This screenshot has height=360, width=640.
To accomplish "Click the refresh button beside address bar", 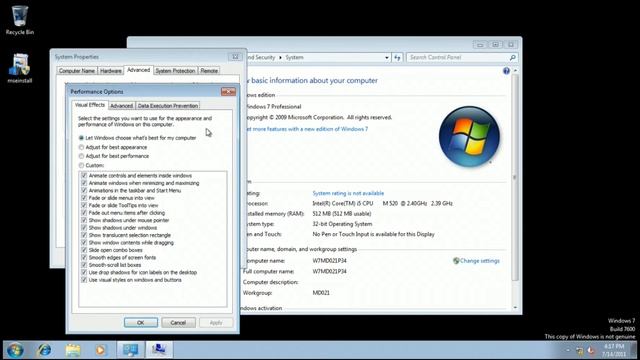I will tap(397, 58).
